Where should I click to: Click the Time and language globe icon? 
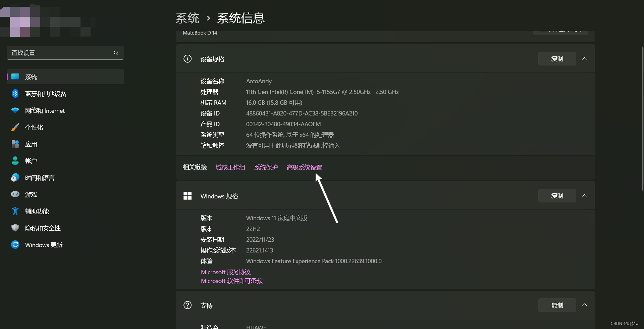[x=15, y=178]
